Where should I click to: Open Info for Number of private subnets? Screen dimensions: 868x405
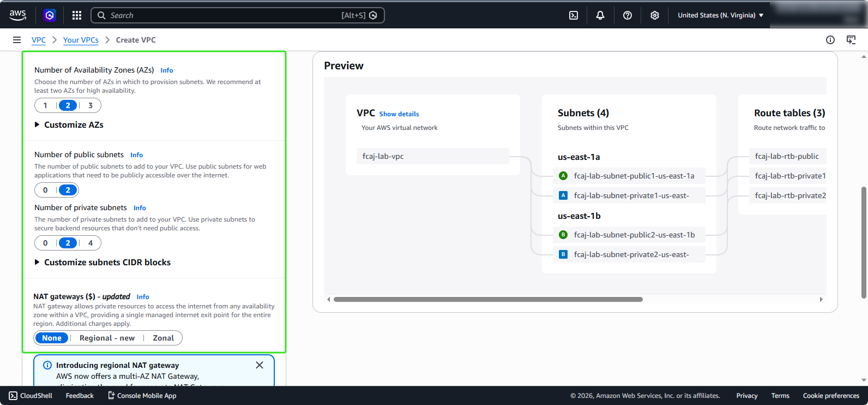tap(140, 208)
